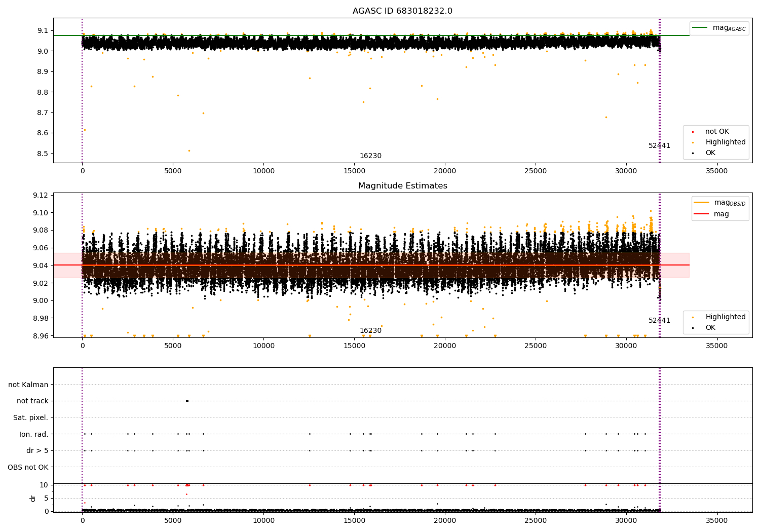Viewport: 760px width, 532px height.
Task: Select x-axis tick 5000 in bottom plot
Action: pos(173,521)
